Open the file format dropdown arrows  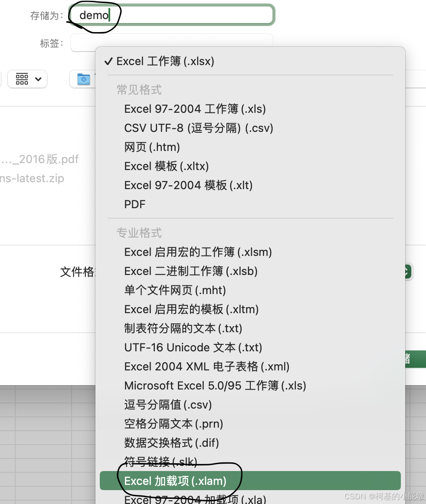tap(408, 272)
